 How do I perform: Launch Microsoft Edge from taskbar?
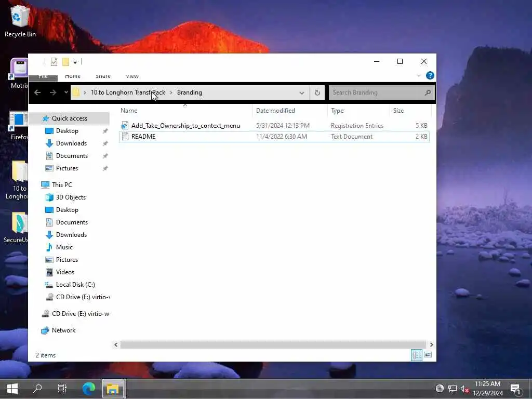point(89,389)
